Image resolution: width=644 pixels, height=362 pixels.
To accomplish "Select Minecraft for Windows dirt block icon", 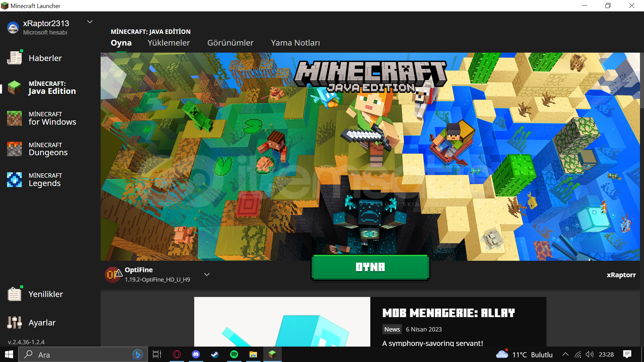I will (x=14, y=118).
